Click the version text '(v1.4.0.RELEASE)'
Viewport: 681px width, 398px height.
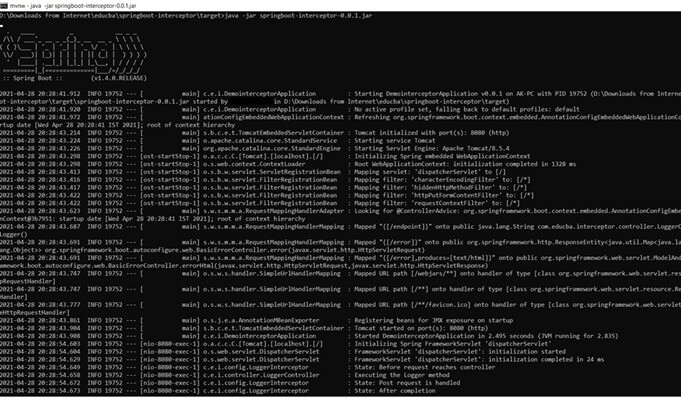click(119, 78)
